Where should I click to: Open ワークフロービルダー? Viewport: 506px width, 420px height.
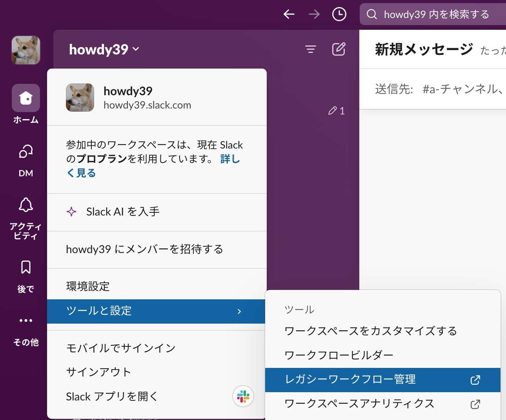(383, 355)
